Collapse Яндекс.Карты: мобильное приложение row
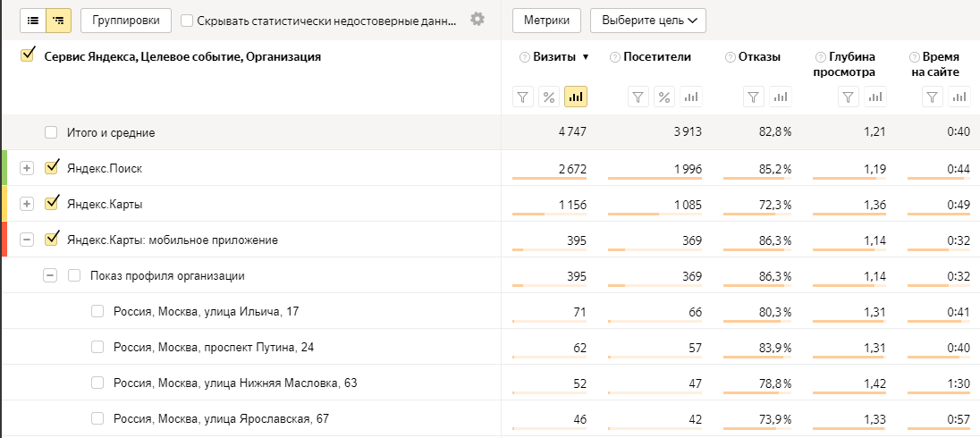980x438 pixels. [27, 240]
